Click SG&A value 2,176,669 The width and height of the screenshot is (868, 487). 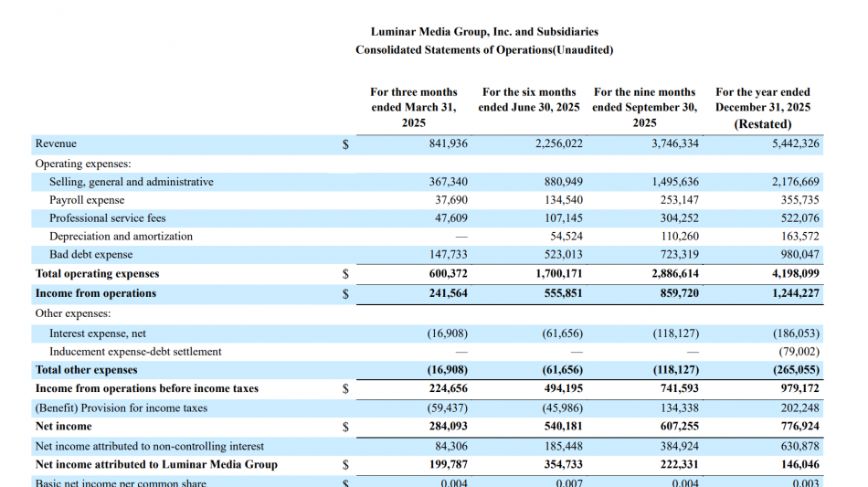(796, 182)
